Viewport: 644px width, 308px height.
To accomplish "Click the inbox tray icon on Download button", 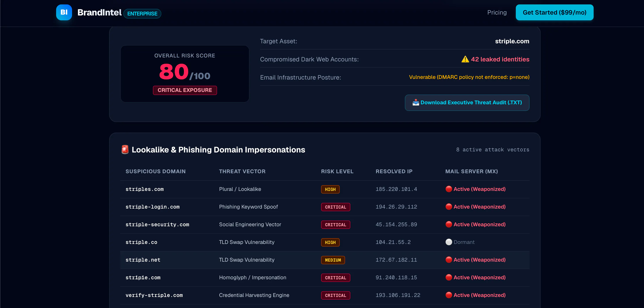I will (x=416, y=103).
